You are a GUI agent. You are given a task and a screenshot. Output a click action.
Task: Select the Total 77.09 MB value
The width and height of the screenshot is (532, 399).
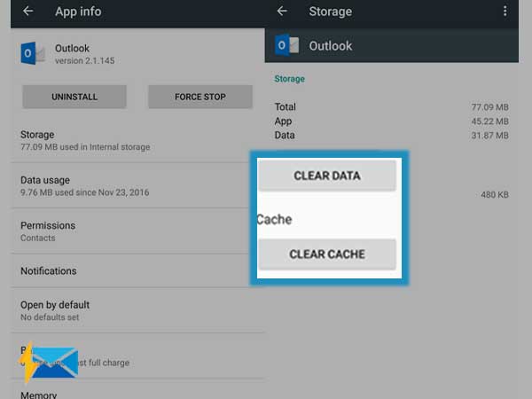[489, 107]
